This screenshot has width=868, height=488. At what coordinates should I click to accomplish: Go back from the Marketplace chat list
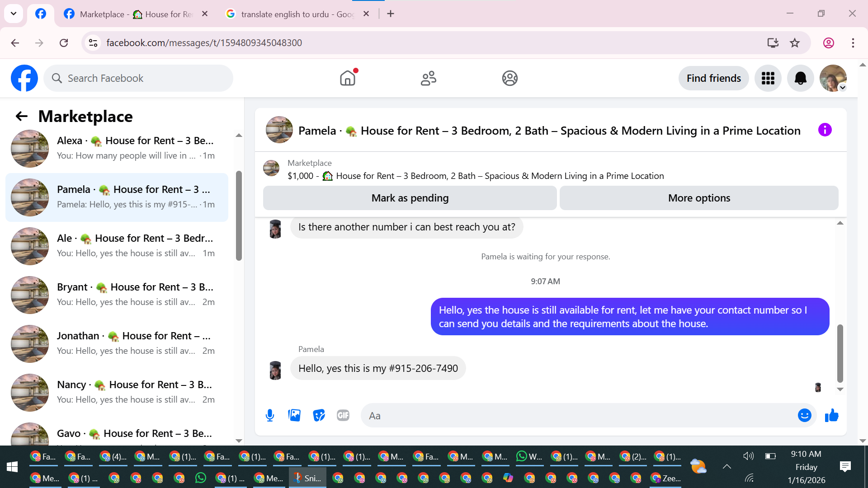(x=21, y=117)
